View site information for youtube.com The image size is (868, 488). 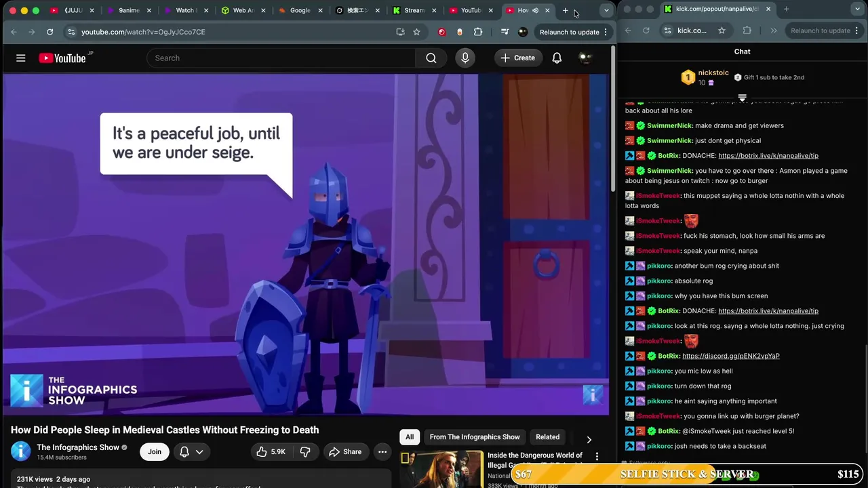tap(71, 32)
